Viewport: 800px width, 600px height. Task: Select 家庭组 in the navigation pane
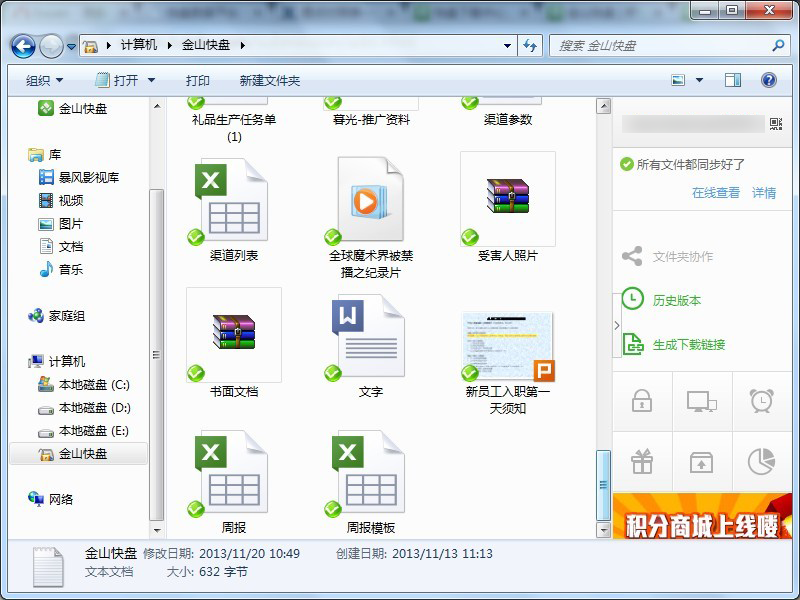[x=57, y=316]
